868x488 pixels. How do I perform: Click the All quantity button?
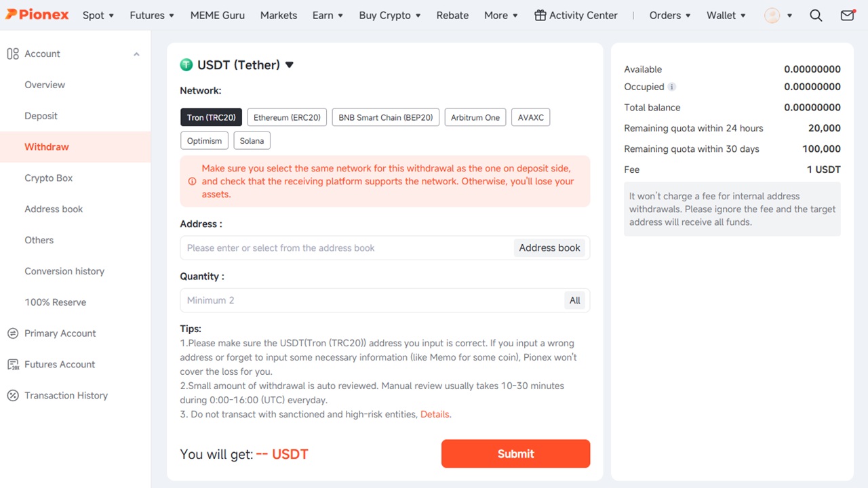click(574, 300)
